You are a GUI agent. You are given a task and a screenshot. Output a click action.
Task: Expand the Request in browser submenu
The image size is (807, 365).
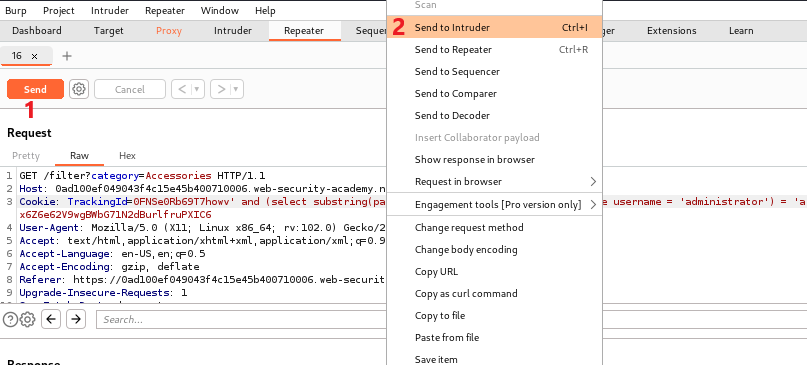click(495, 182)
